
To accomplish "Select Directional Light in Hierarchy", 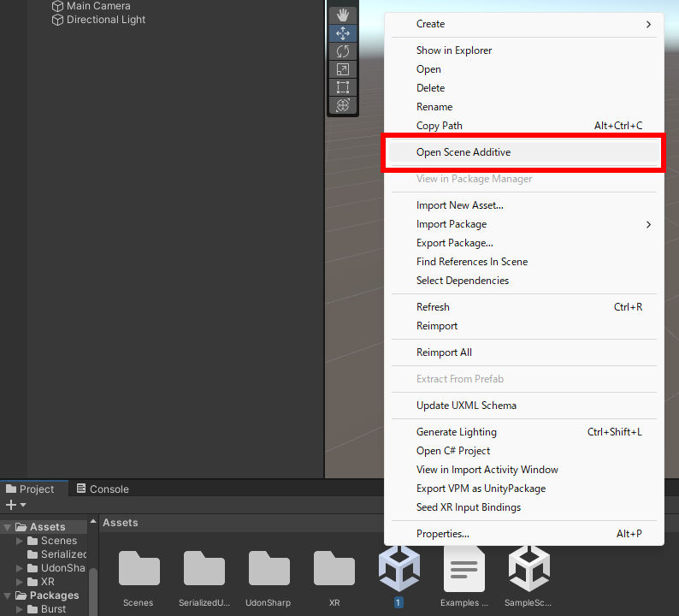I will (x=106, y=20).
